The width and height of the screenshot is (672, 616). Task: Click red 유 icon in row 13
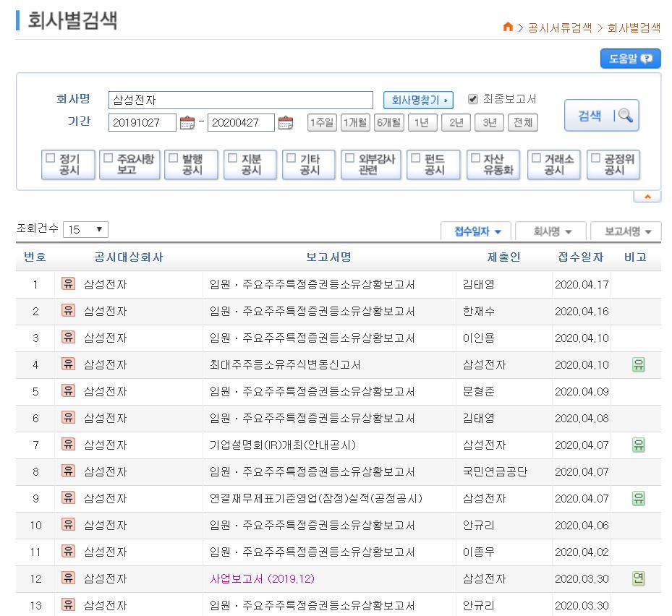[x=68, y=604]
